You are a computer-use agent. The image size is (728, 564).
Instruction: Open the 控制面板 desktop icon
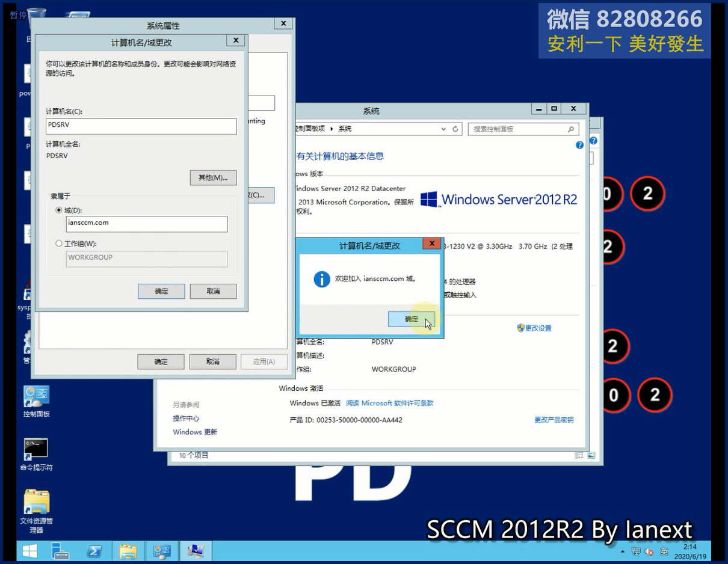pos(36,402)
